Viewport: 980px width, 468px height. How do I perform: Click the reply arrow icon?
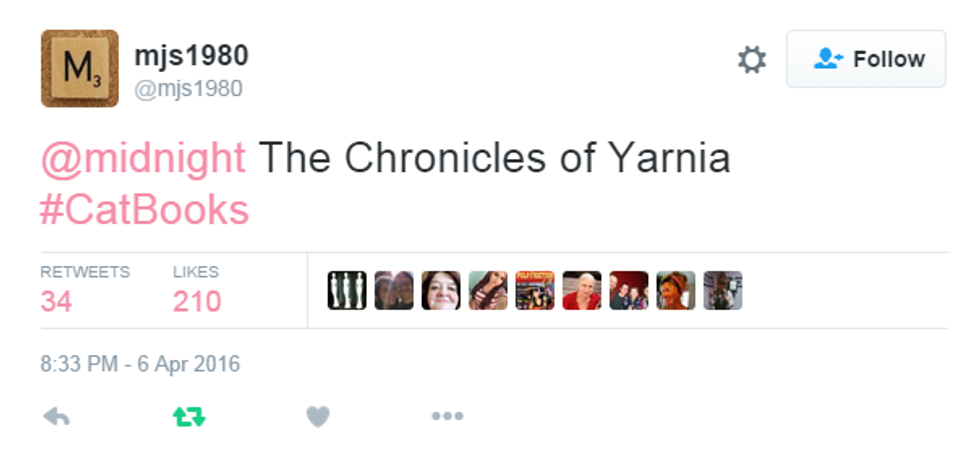click(x=57, y=417)
